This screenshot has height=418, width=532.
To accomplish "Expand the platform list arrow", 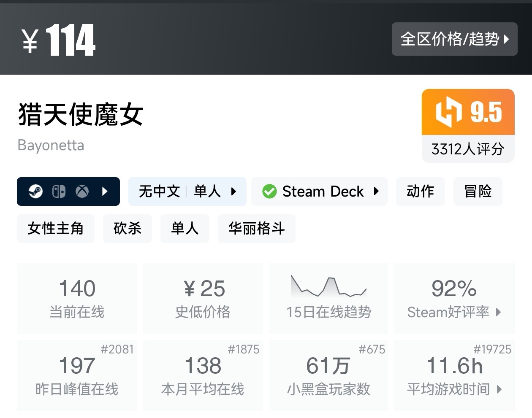I will (105, 191).
